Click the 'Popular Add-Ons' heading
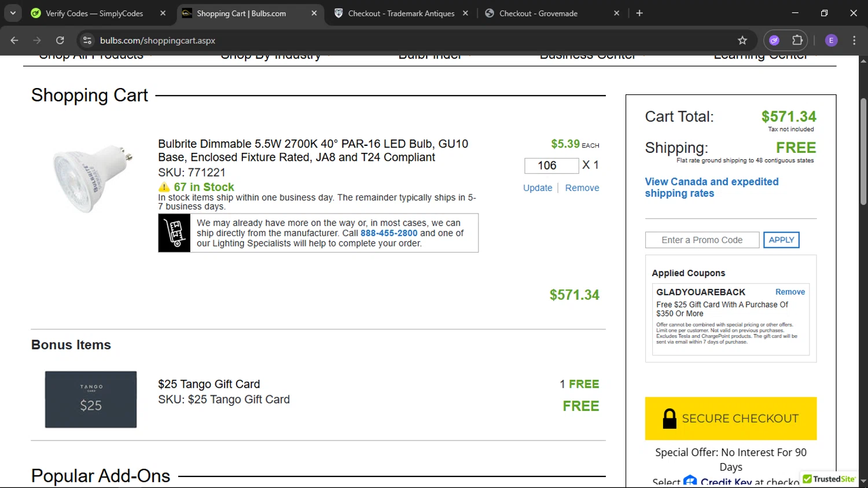Viewport: 868px width, 488px height. [x=101, y=476]
